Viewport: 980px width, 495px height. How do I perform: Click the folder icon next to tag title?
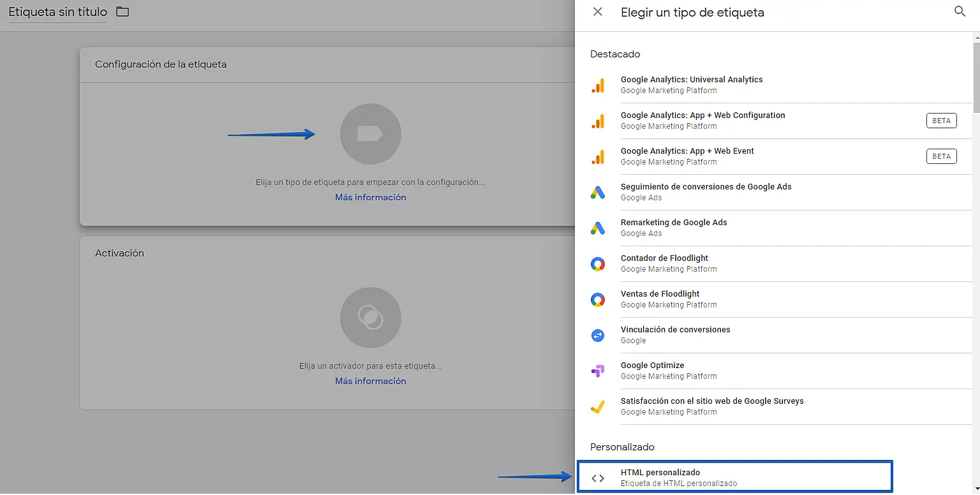point(122,12)
